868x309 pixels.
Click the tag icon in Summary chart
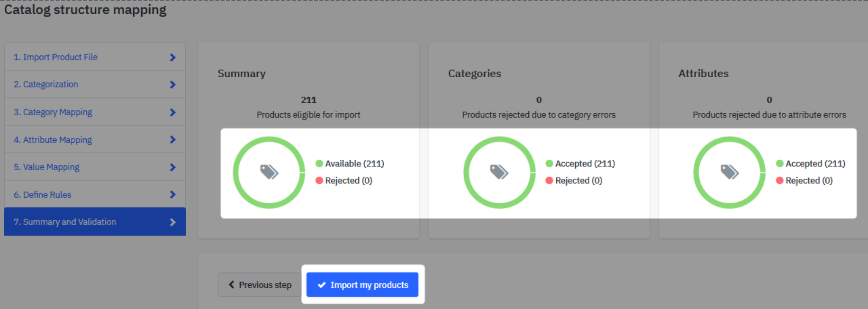point(269,172)
